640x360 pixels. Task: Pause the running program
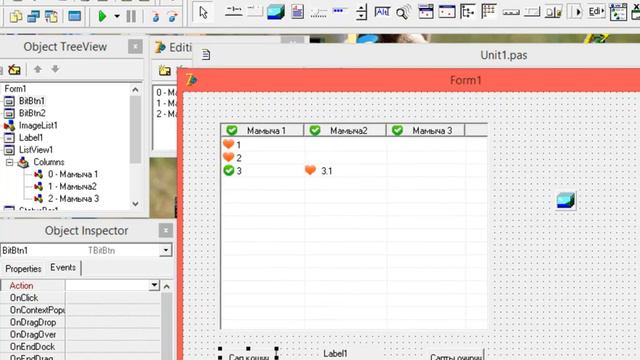(131, 17)
